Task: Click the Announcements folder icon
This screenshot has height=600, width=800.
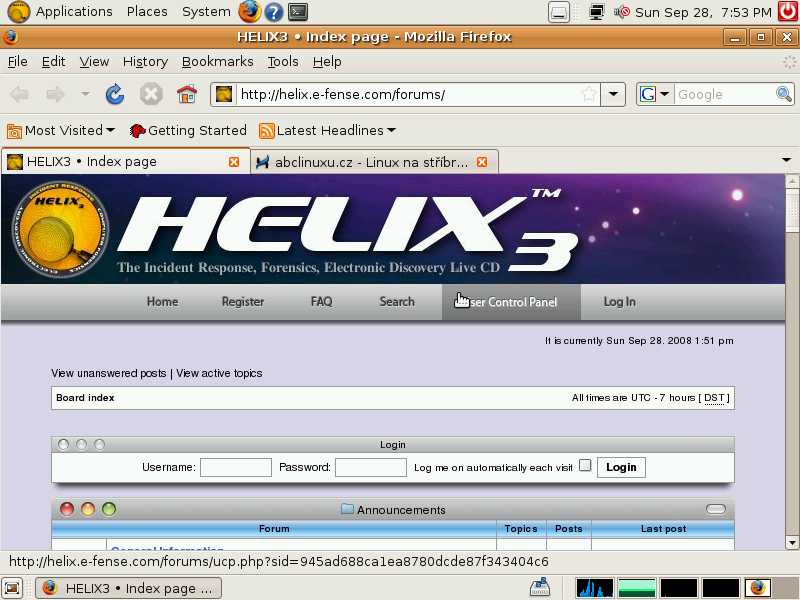Action: tap(347, 509)
